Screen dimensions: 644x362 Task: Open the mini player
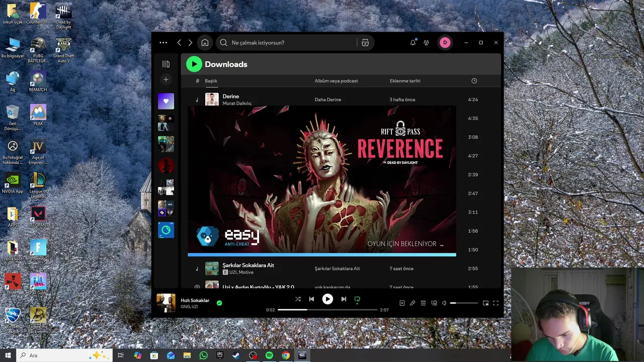click(x=486, y=303)
